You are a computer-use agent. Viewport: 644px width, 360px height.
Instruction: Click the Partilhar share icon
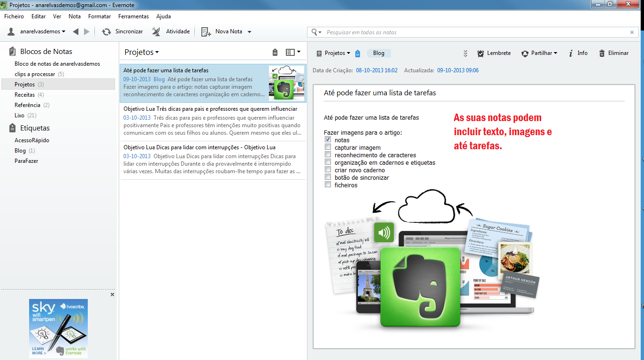point(525,54)
